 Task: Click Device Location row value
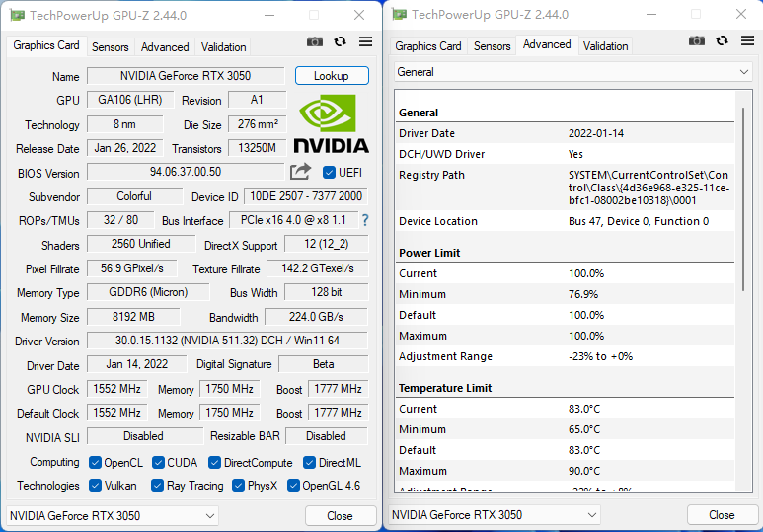[639, 221]
